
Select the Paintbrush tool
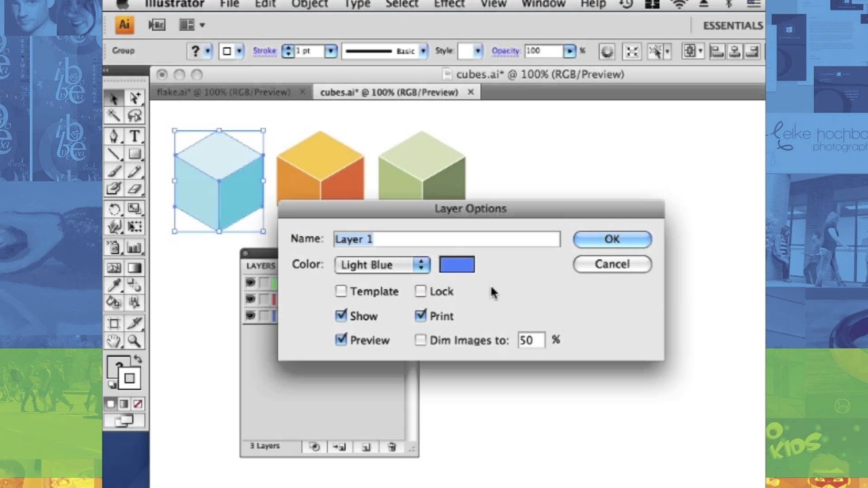(x=114, y=172)
